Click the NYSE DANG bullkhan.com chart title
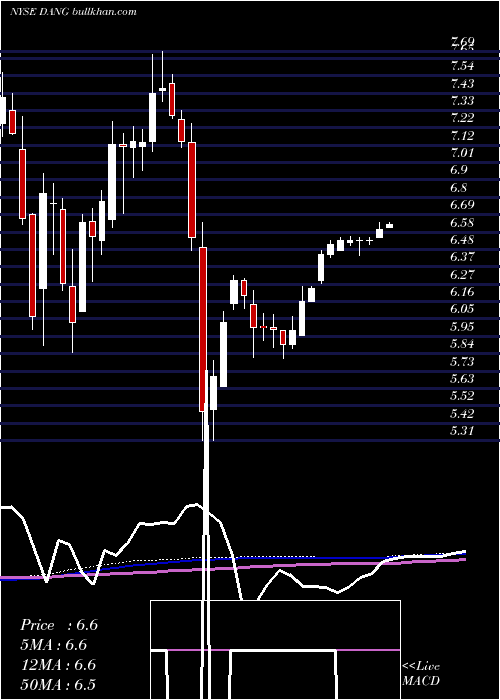The width and height of the screenshot is (500, 700). (x=74, y=12)
